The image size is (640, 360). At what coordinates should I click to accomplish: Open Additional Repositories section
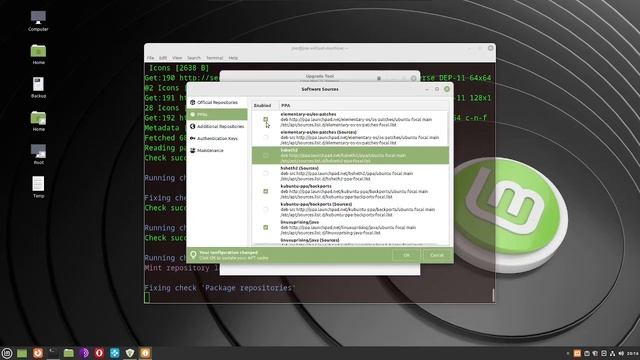[x=217, y=127]
